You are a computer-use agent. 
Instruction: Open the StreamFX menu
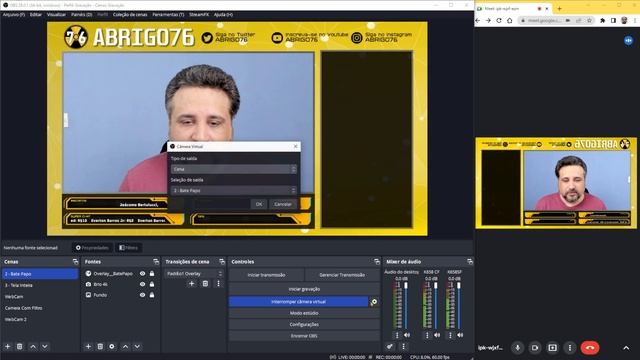point(199,15)
